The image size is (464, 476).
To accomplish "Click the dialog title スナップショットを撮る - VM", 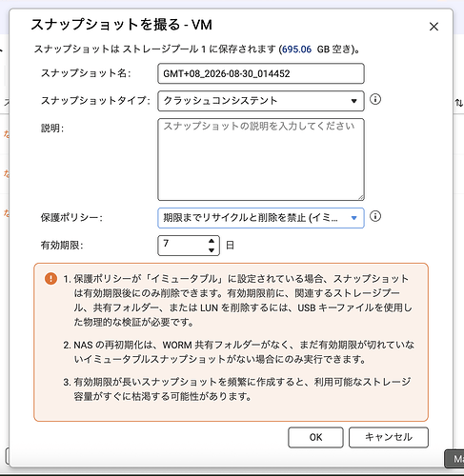I will 121,25.
